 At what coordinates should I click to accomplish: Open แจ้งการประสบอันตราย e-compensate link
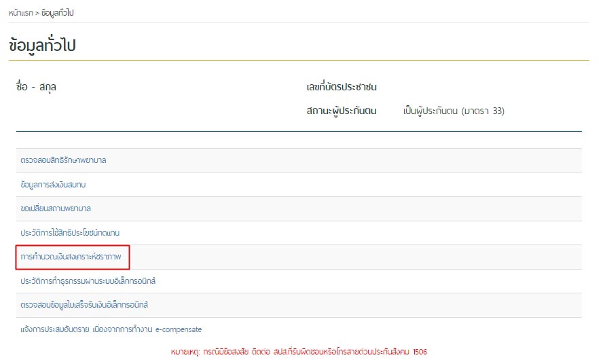(111, 329)
